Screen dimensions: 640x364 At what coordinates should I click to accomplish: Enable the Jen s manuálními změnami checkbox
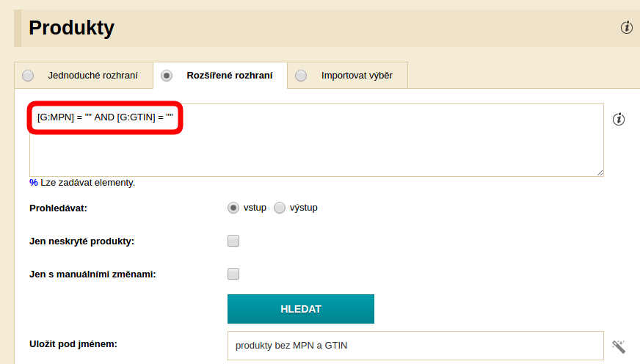233,274
